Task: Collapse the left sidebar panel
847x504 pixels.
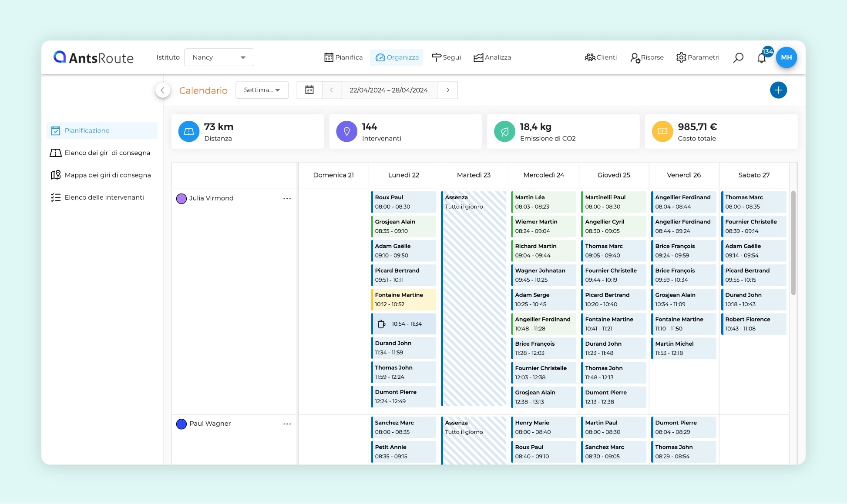Action: click(x=162, y=90)
